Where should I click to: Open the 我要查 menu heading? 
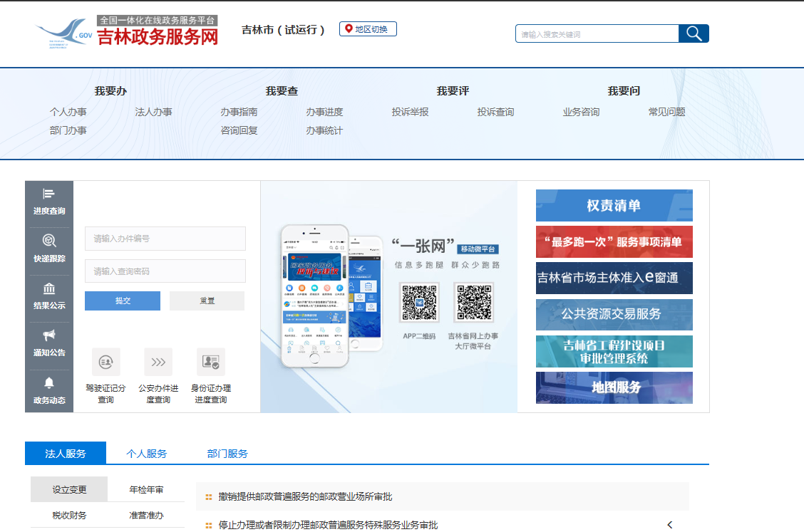coord(282,90)
